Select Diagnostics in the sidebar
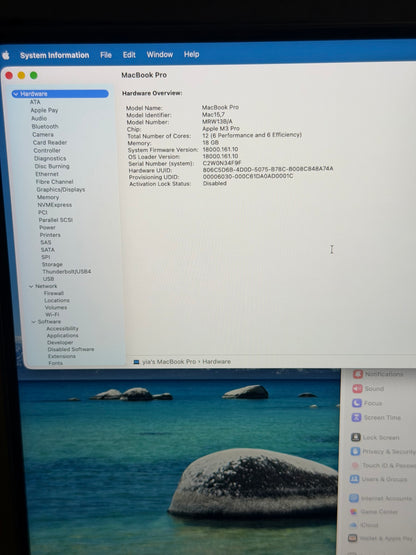Screen dimensions: 416x555 click(x=50, y=158)
